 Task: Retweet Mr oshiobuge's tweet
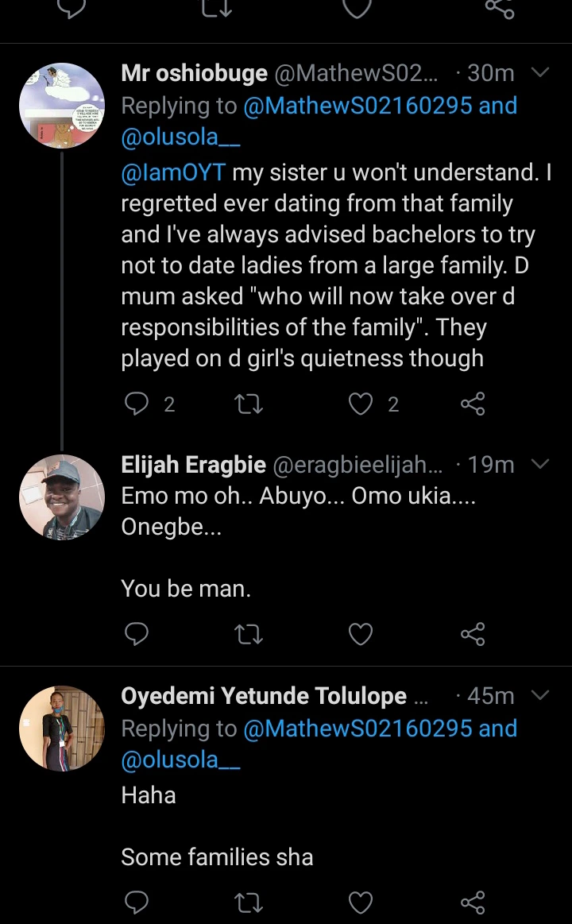[x=249, y=404]
